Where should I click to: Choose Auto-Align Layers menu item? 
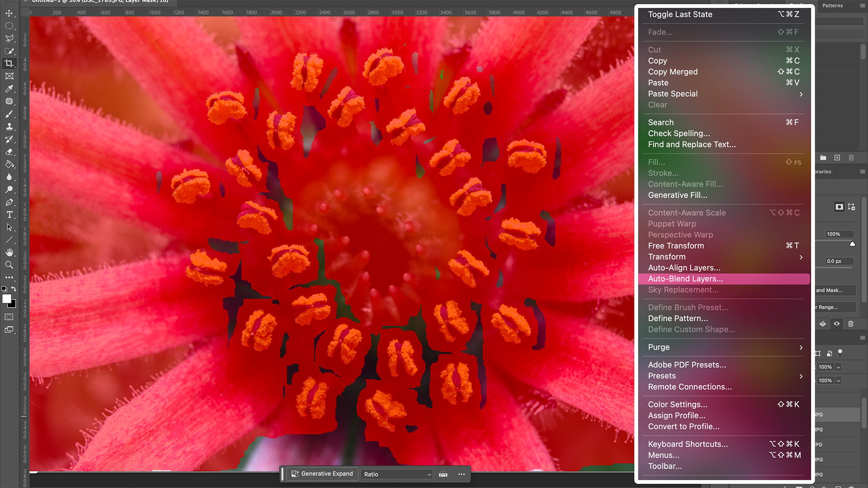(724, 268)
